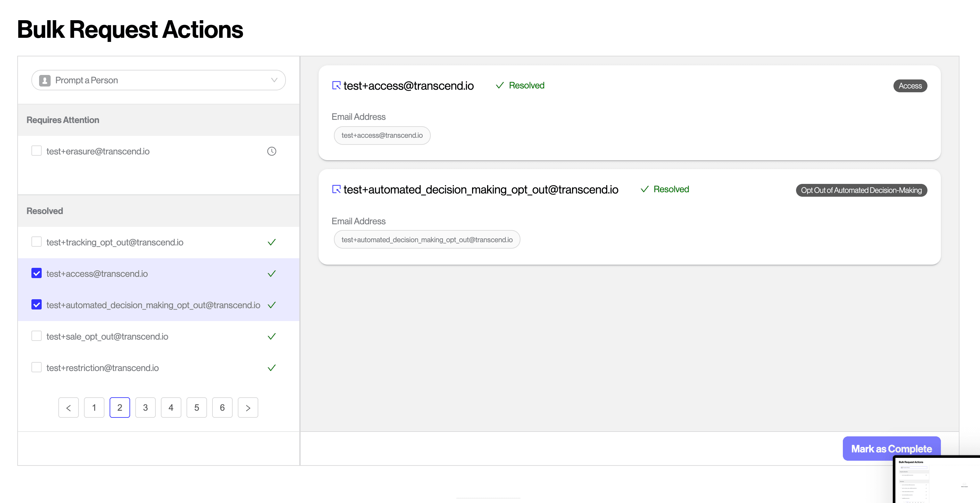The width and height of the screenshot is (980, 503).
Task: Click the test+access@transcend.io email address pill
Action: click(x=382, y=135)
